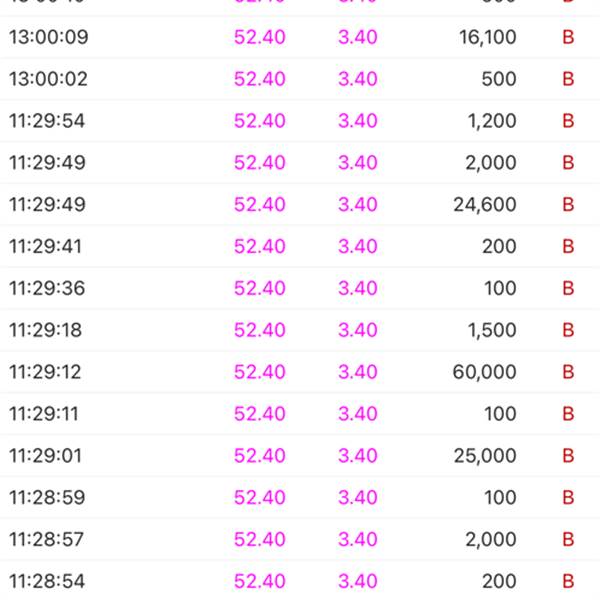Click the 1,500 volume cell
The image size is (600, 600).
point(491,330)
